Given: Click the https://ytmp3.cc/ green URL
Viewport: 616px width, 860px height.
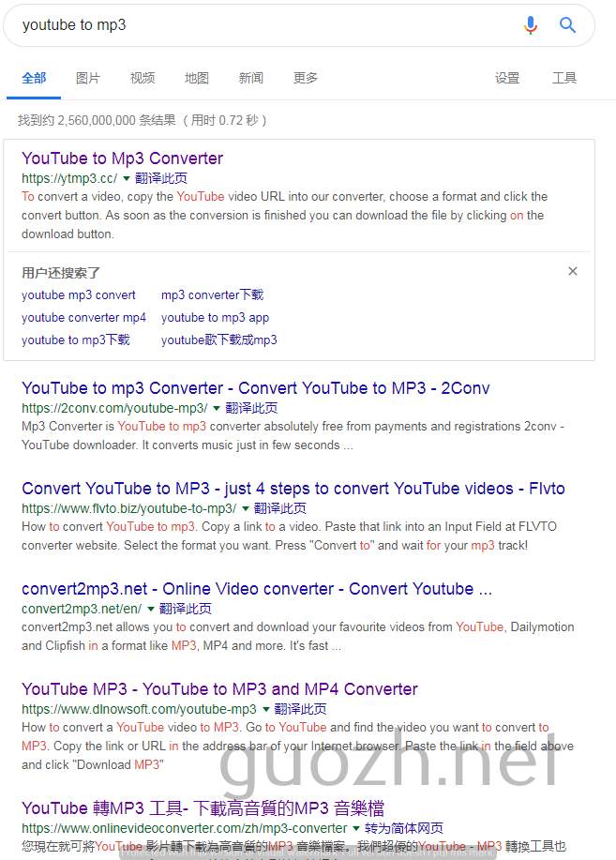Looking at the screenshot, I should (69, 179).
